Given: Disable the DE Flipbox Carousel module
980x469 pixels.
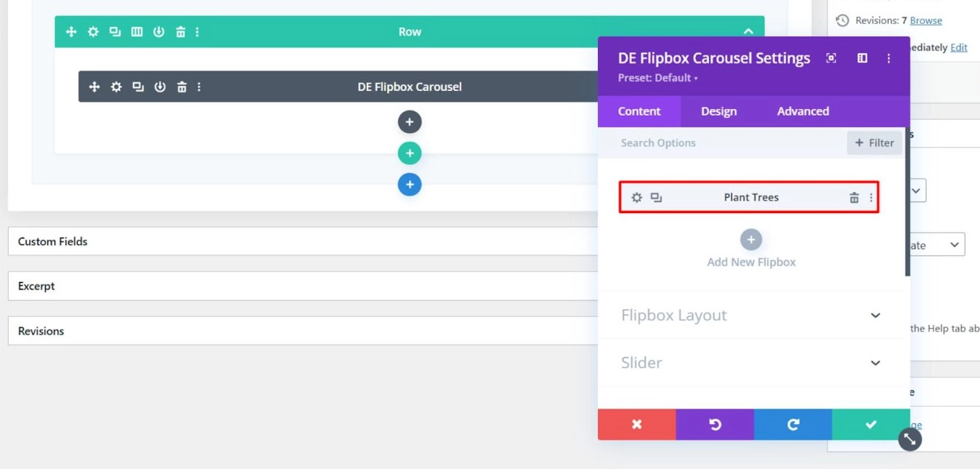Looking at the screenshot, I should tap(160, 87).
